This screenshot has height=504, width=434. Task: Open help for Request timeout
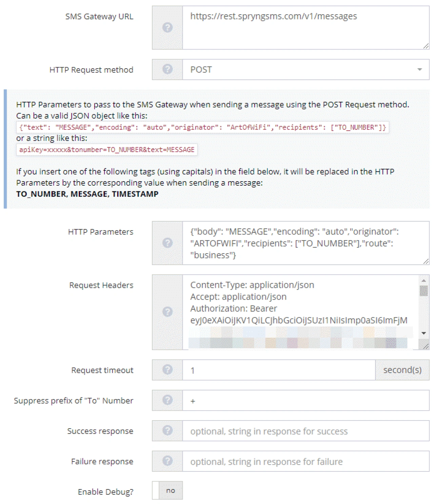[167, 370]
